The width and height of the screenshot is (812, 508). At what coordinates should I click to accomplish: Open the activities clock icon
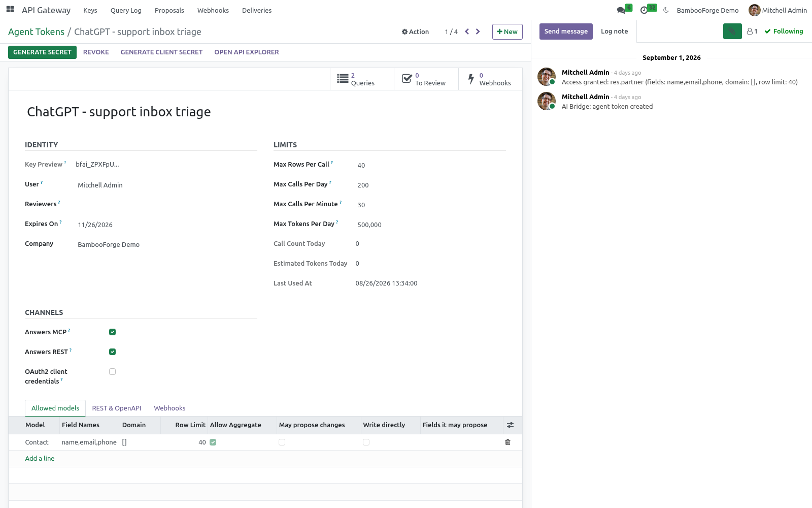[x=644, y=10]
